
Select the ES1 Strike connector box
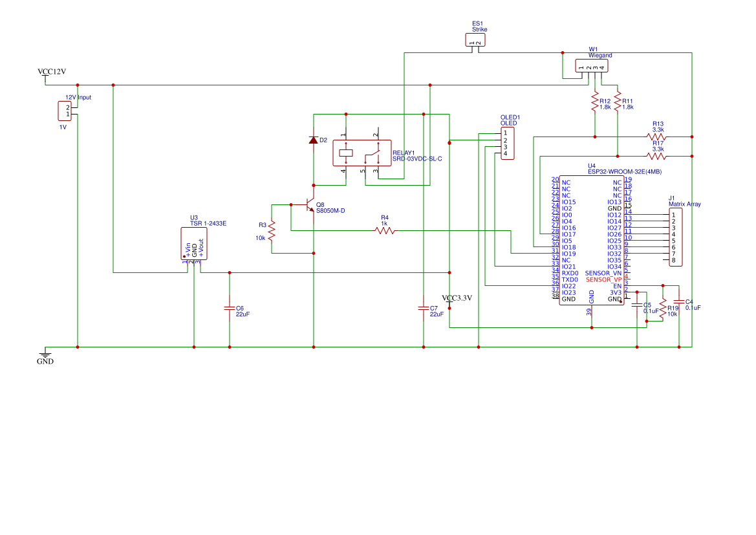tap(475, 39)
